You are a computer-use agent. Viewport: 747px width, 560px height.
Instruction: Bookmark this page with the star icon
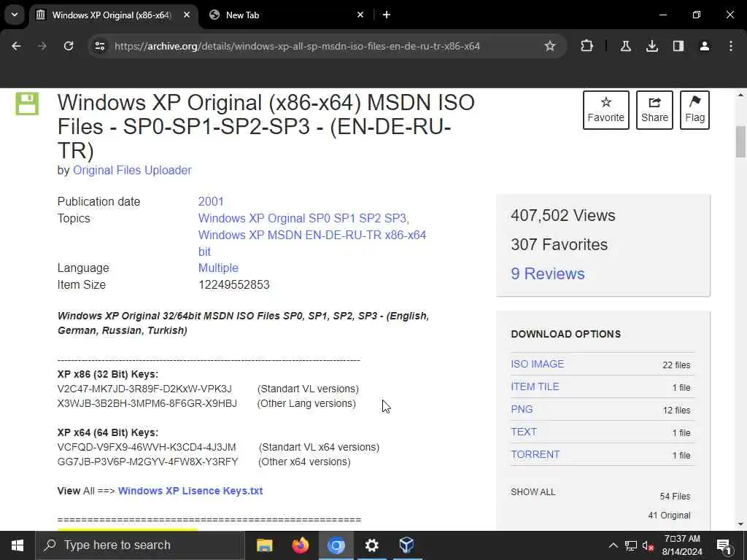550,46
